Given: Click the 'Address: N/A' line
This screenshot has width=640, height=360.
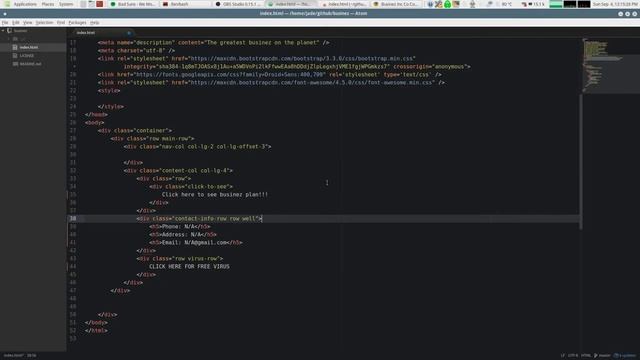Looking at the screenshot, I should [183, 235].
